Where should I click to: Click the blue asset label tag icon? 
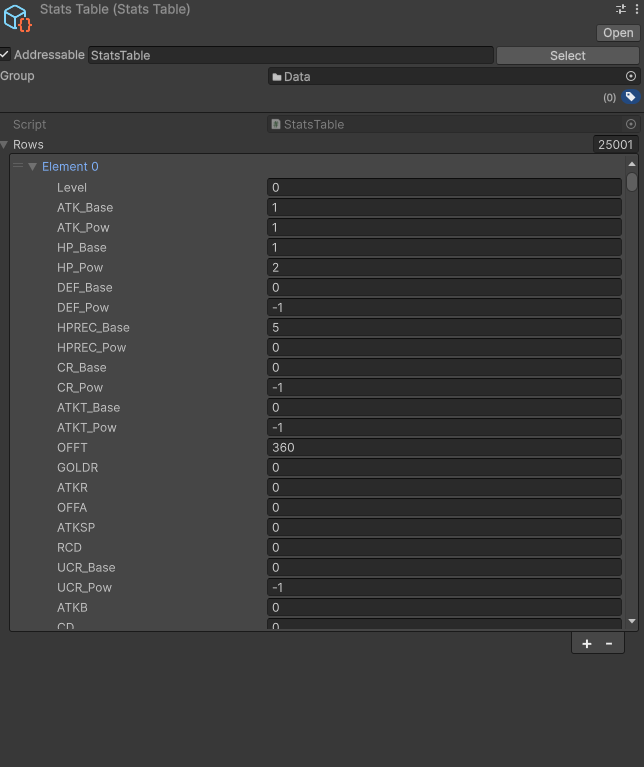(x=631, y=97)
